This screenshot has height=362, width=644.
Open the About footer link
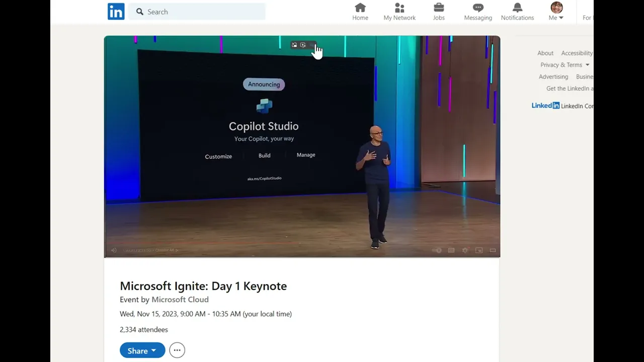[x=545, y=53]
